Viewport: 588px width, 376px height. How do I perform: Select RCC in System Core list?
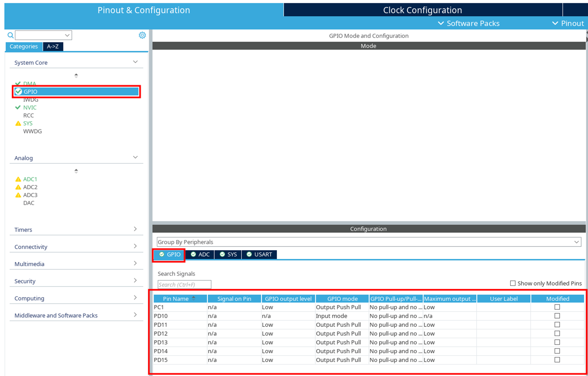[28, 115]
